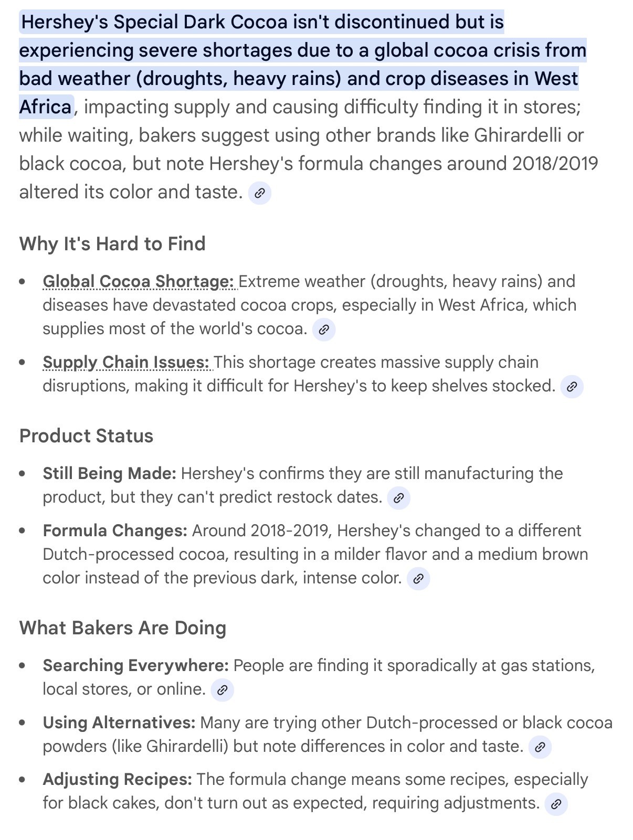Click the 'Formula Changes:' bold label
The image size is (633, 840).
(115, 531)
